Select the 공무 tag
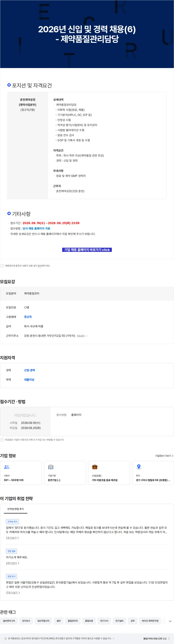This screenshot has width=174, height=644. click(132, 621)
